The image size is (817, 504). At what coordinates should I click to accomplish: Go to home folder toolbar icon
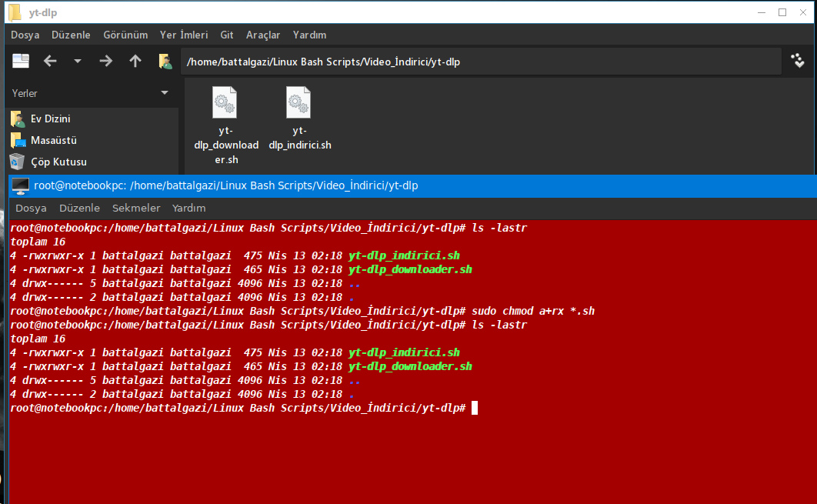(x=165, y=62)
